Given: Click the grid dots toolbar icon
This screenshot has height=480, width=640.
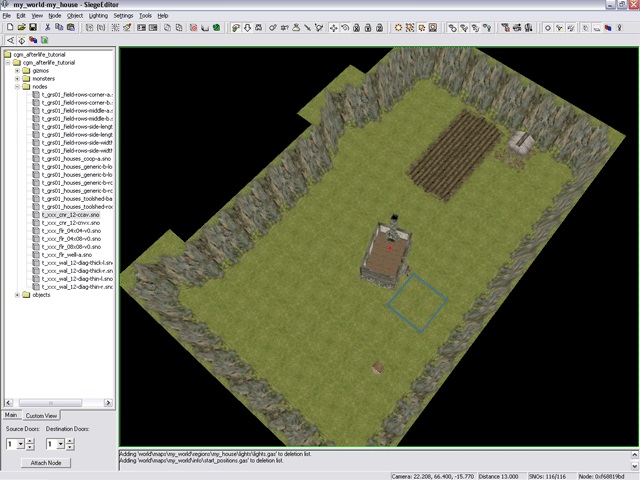Looking at the screenshot, I should coord(116,28).
